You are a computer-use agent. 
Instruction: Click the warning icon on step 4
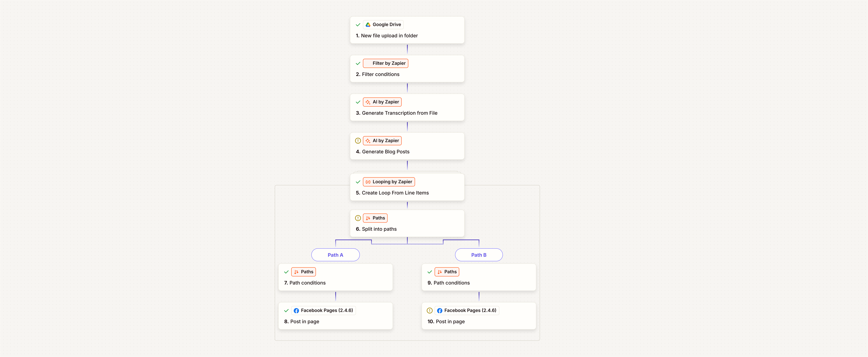[x=358, y=141]
